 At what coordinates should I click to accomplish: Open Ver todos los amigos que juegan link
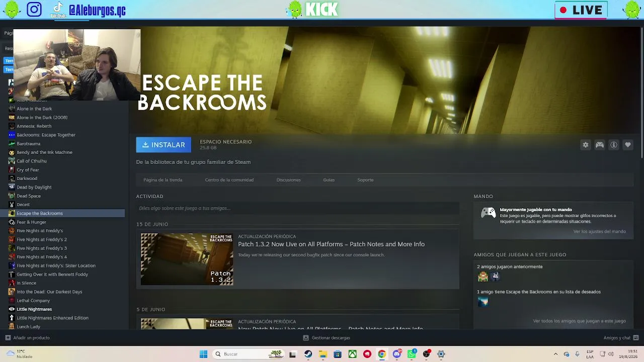579,321
